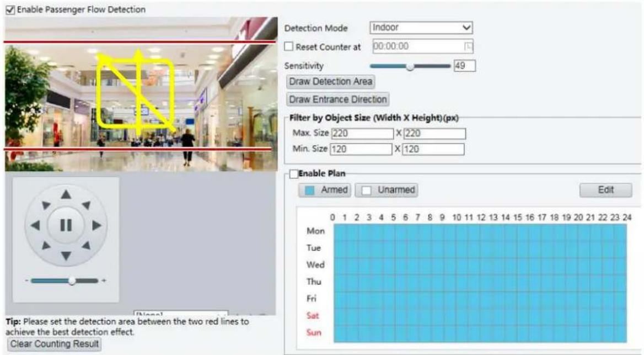Move camera up-right with diagonal PTZ arrow
This screenshot has width=644, height=355.
point(86,204)
